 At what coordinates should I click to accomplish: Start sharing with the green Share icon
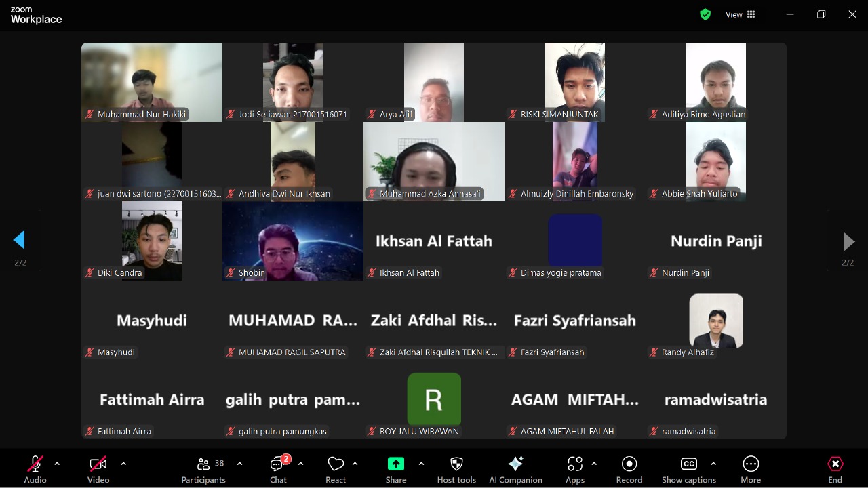pyautogui.click(x=396, y=464)
